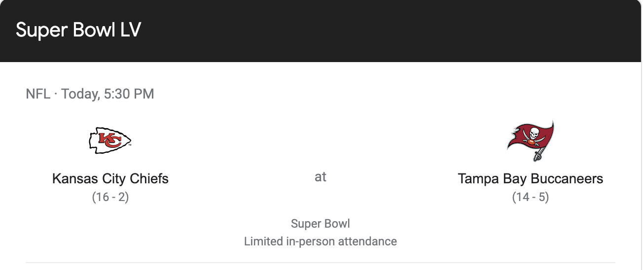Click the gray Super Bowl label under matchup

click(321, 224)
